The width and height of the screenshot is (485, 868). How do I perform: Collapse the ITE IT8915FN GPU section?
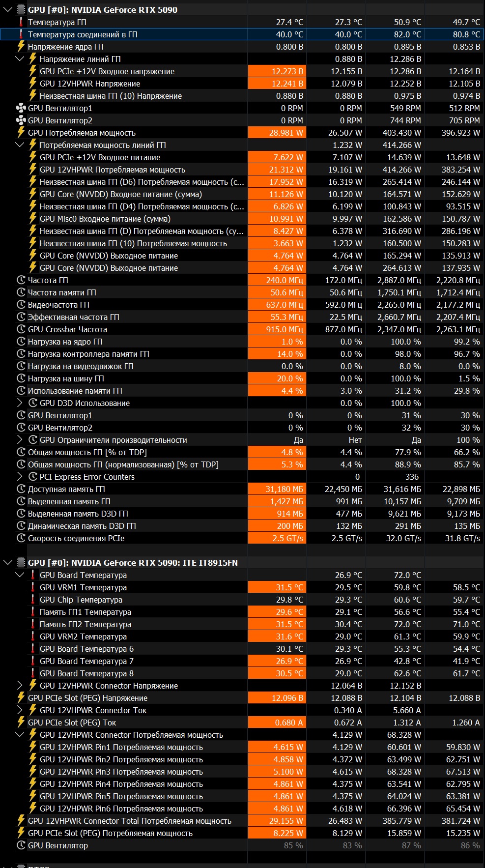pyautogui.click(x=7, y=562)
